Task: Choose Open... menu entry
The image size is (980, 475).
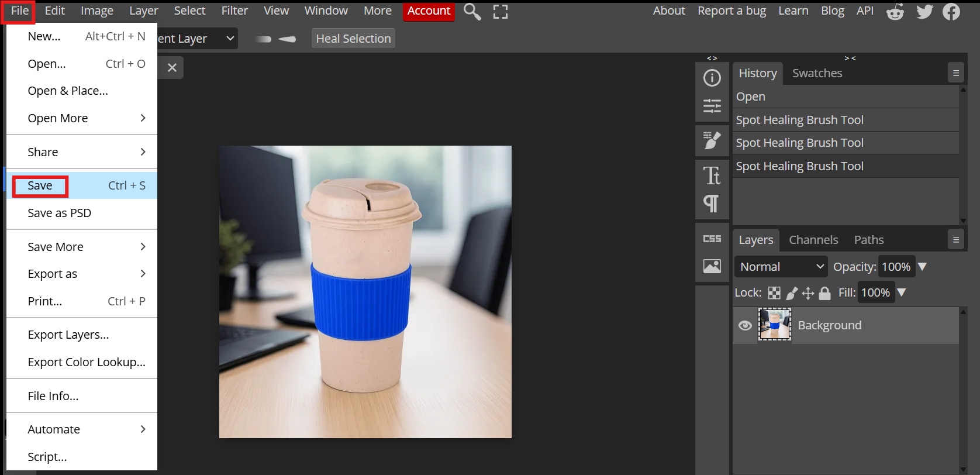Action: pos(82,64)
